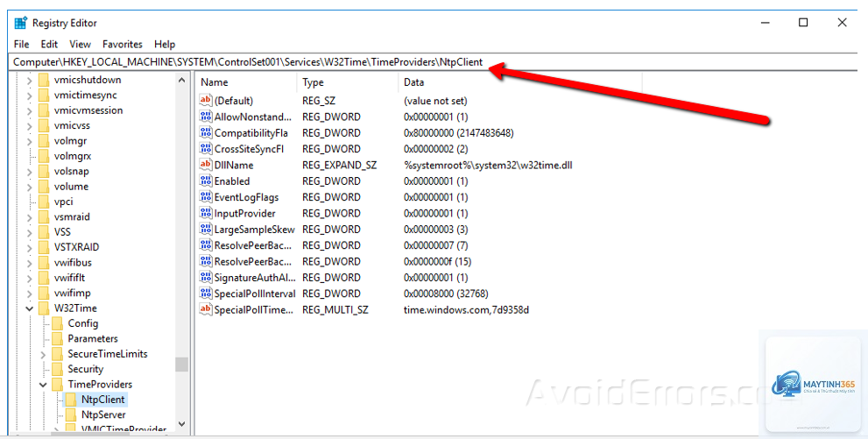Select the SecureTimeLimits tree key
The image size is (868, 439).
tap(108, 354)
